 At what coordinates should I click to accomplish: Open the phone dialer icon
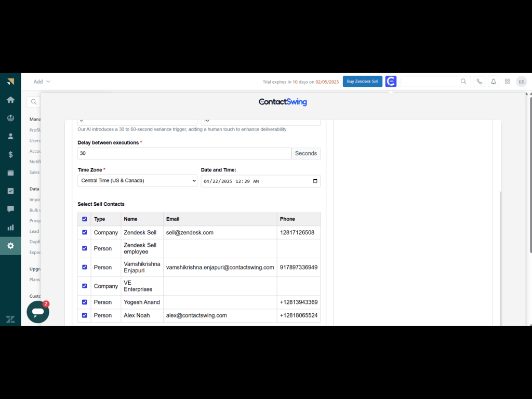click(479, 82)
